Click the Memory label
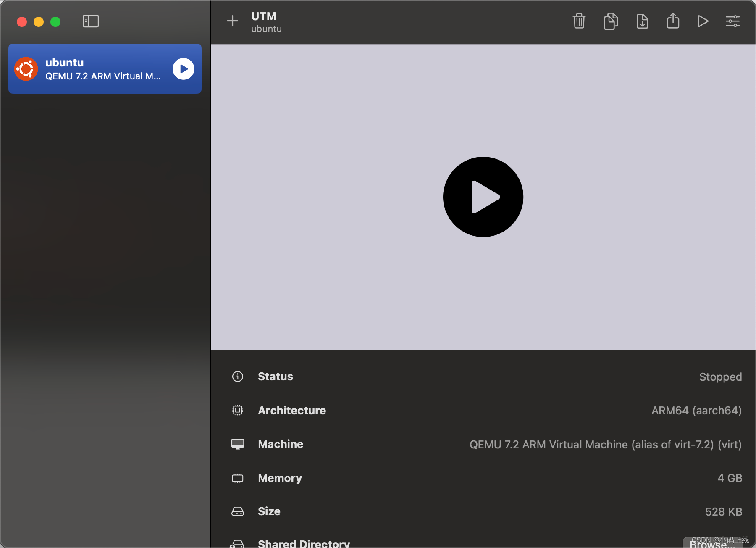This screenshot has width=756, height=548. (x=280, y=478)
